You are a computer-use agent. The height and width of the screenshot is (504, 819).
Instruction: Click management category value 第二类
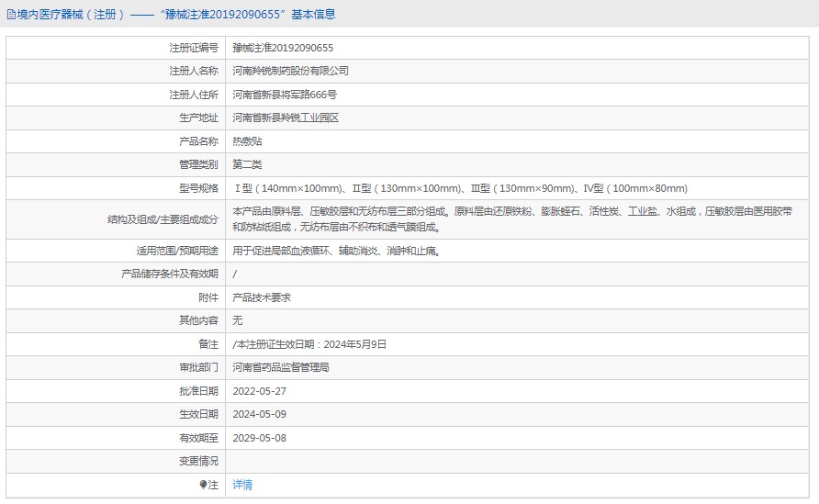[x=247, y=164]
